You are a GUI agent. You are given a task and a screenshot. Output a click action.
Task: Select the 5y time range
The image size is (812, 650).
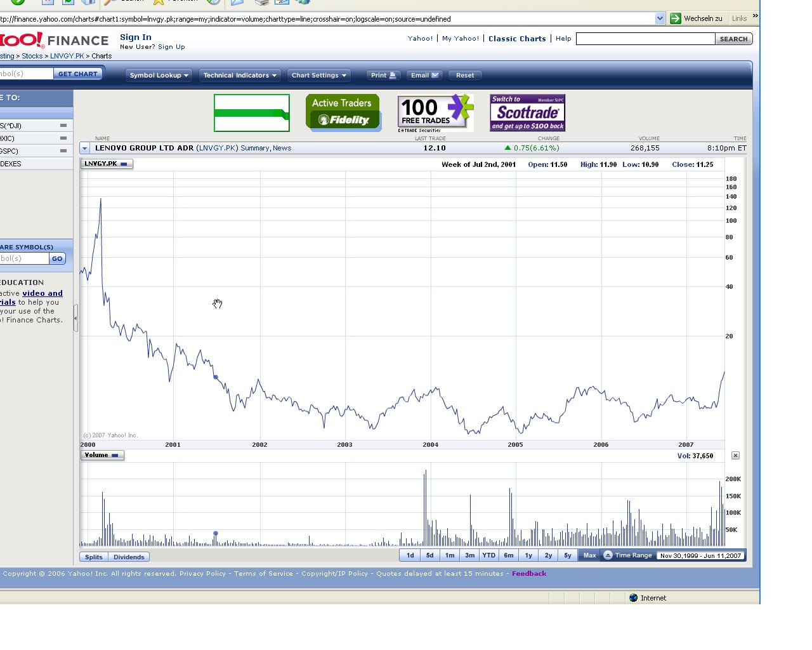[x=568, y=555]
